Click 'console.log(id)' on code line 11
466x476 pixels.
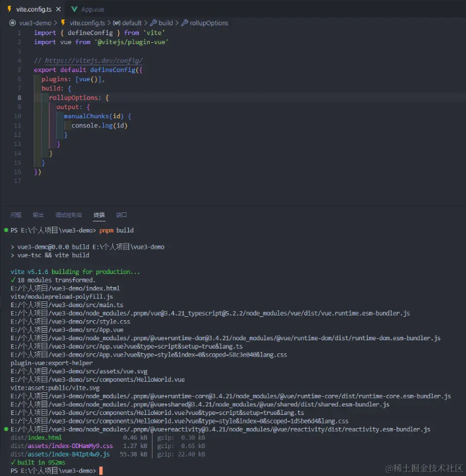coord(99,125)
